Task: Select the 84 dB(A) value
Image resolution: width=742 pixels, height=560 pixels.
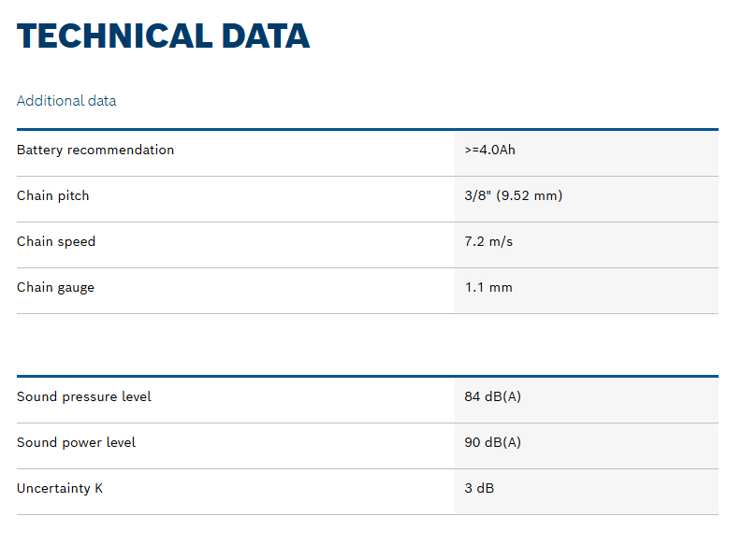Action: click(492, 396)
